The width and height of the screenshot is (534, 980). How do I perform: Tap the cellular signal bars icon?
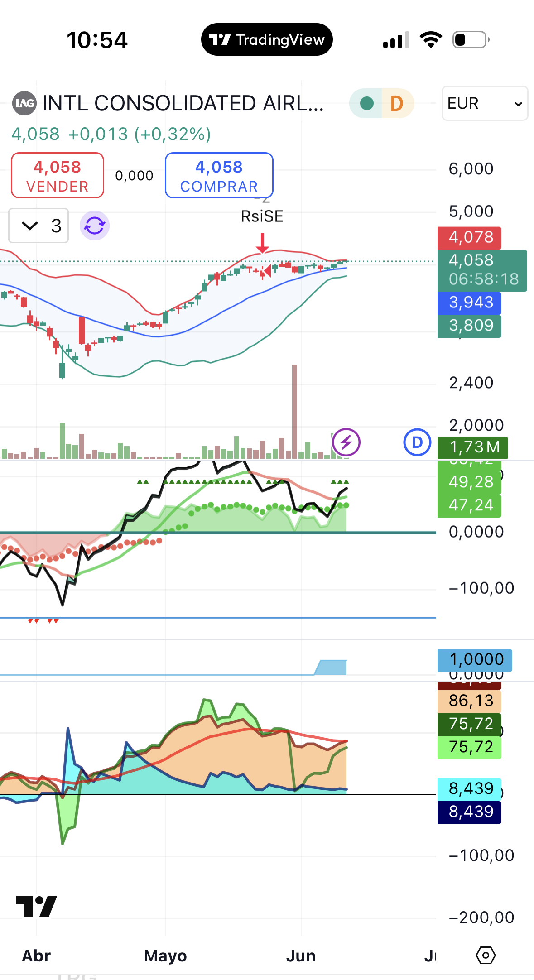point(396,40)
